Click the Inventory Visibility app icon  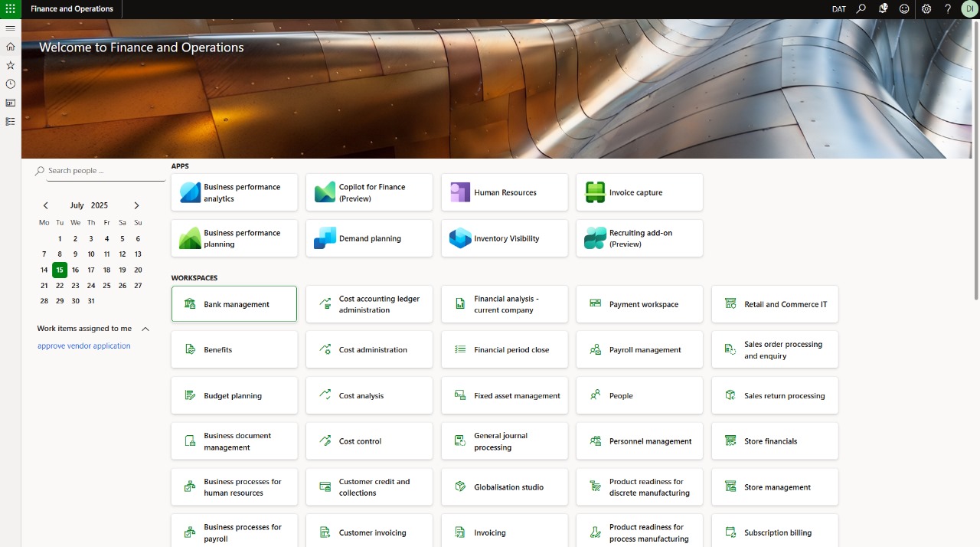point(460,238)
